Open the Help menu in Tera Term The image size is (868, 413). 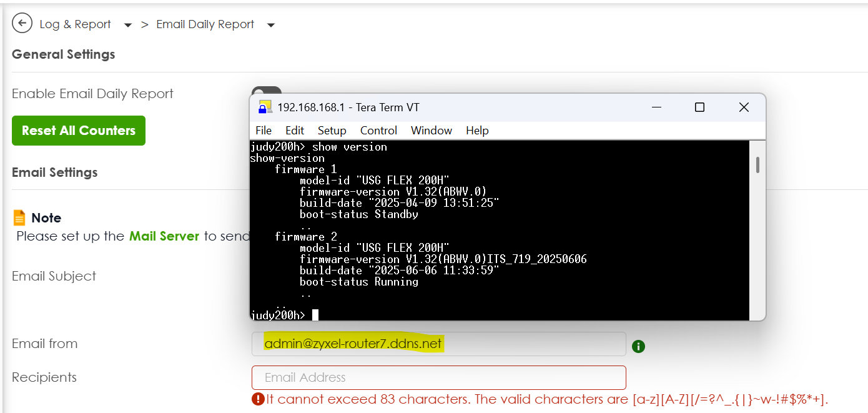click(477, 131)
